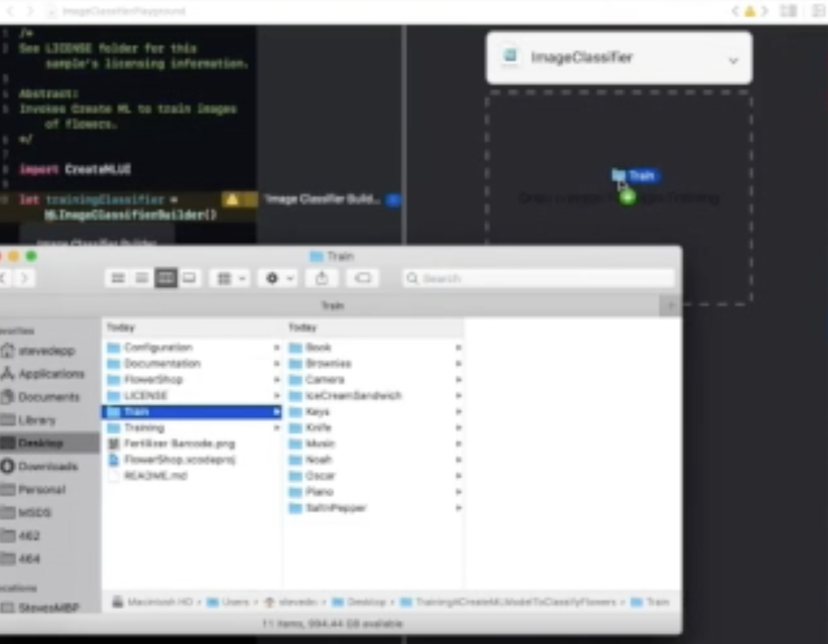Image resolution: width=828 pixels, height=644 pixels.
Task: Switch Finder to icon view
Action: point(118,278)
